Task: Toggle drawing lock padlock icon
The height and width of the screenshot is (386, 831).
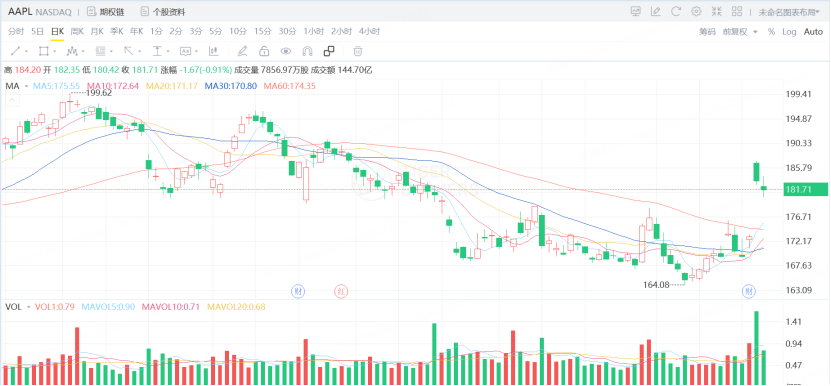Action: click(x=263, y=51)
